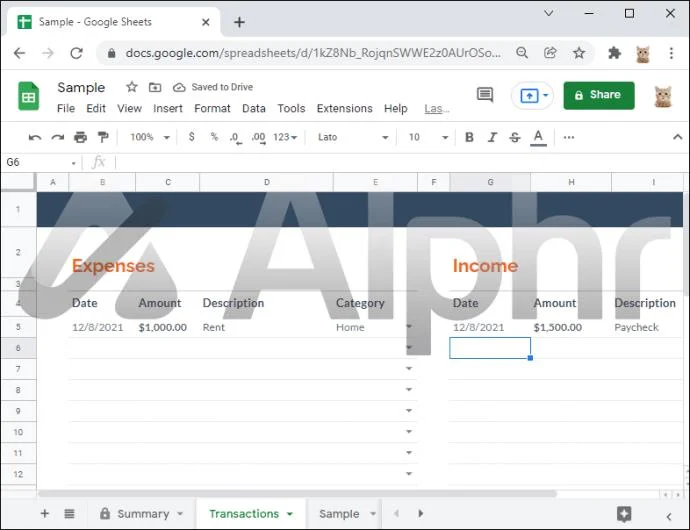Open the text color picker
This screenshot has height=530, width=690.
(x=538, y=137)
